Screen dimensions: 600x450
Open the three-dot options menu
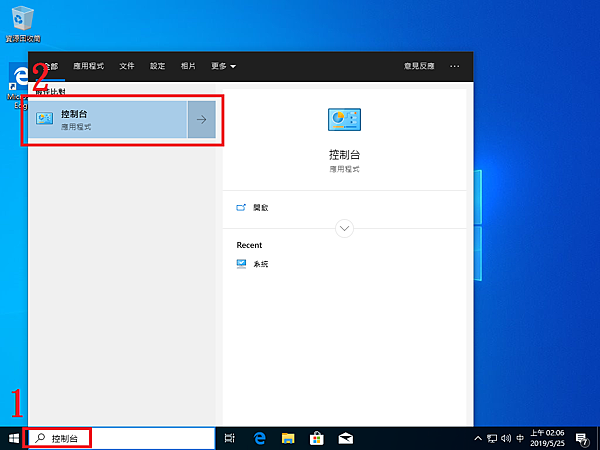point(455,66)
